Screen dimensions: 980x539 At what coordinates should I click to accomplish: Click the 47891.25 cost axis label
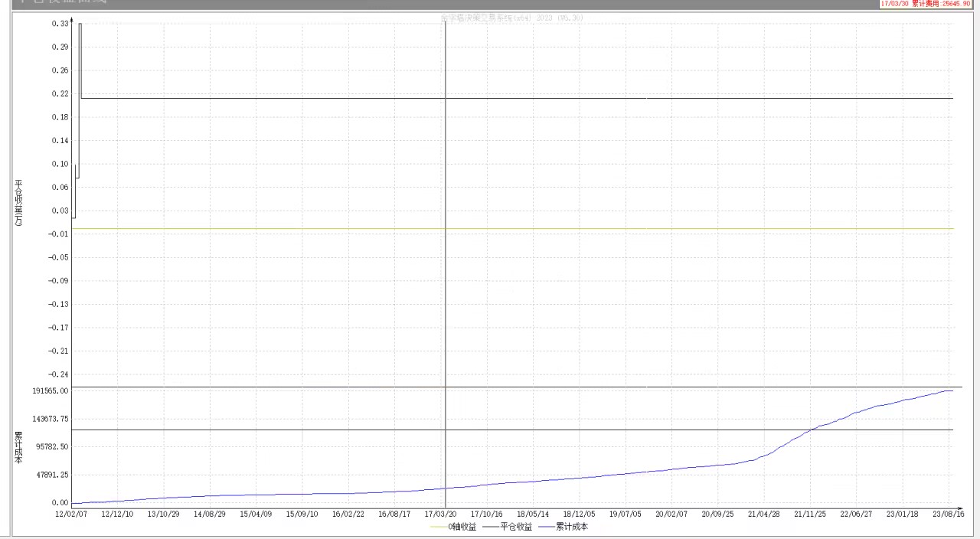(51, 475)
